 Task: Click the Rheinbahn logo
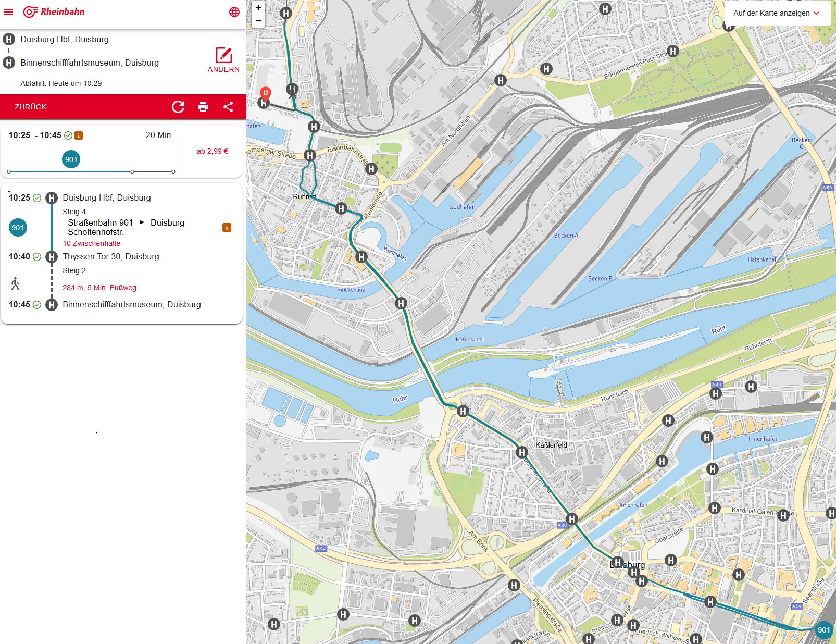point(54,12)
